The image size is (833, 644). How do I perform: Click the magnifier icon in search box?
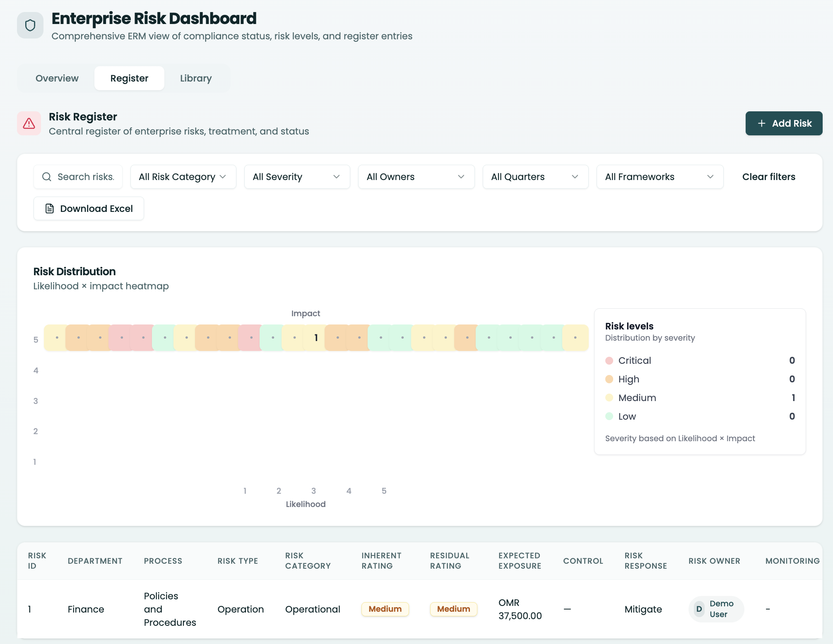click(x=47, y=177)
